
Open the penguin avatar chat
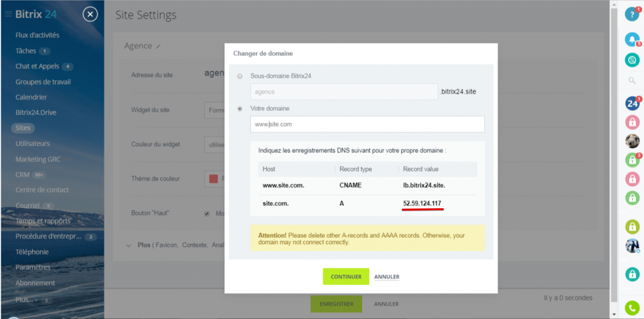pos(632,246)
